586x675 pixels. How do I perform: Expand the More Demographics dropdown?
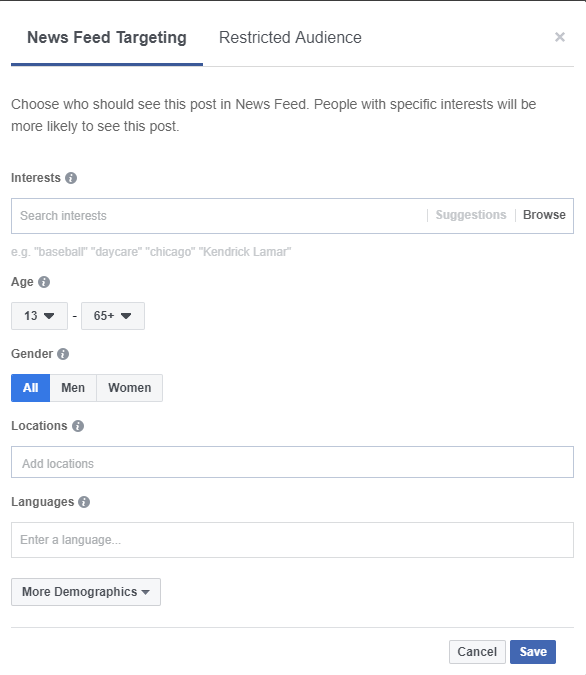(86, 592)
